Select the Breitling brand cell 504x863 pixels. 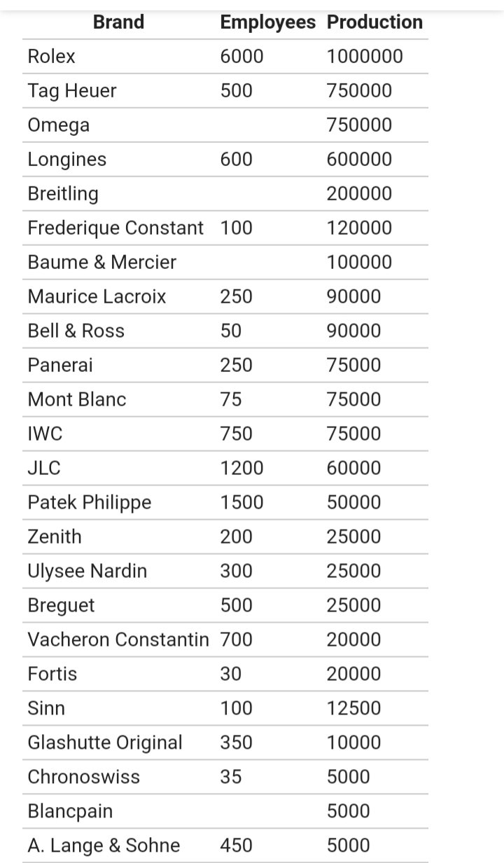[x=63, y=194]
